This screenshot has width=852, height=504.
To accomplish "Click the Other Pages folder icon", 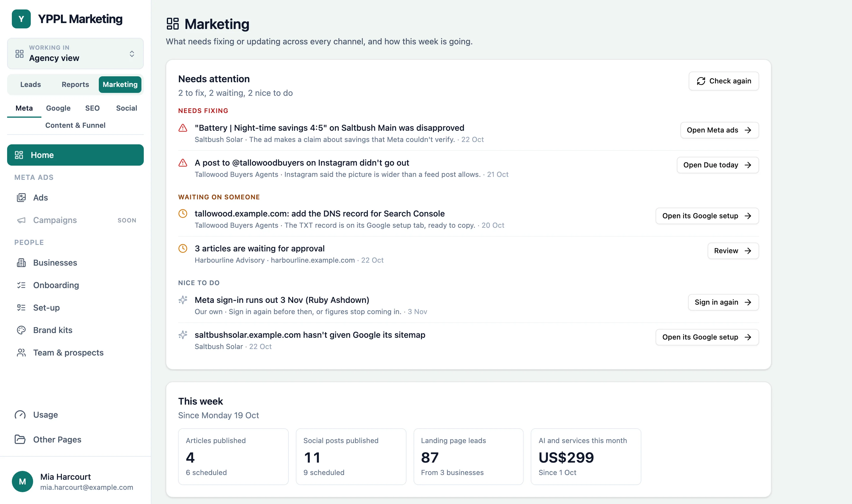I will pos(20,440).
